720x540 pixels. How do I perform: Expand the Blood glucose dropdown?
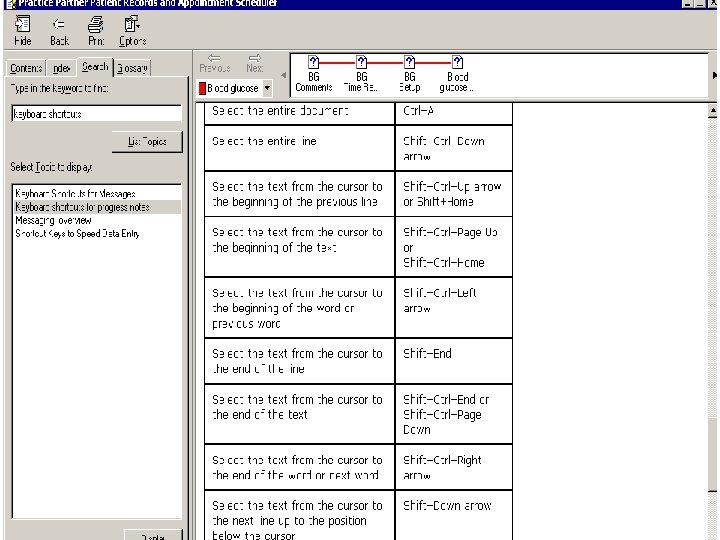pos(267,88)
